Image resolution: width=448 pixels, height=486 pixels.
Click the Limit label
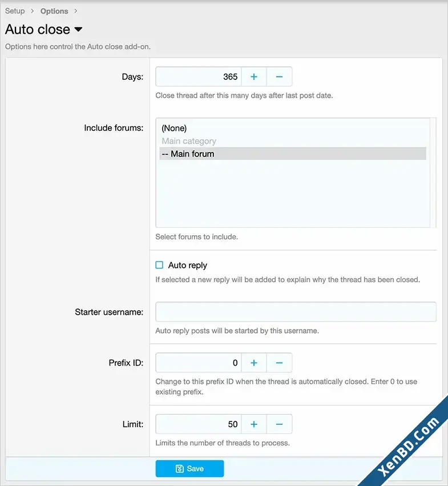(133, 424)
